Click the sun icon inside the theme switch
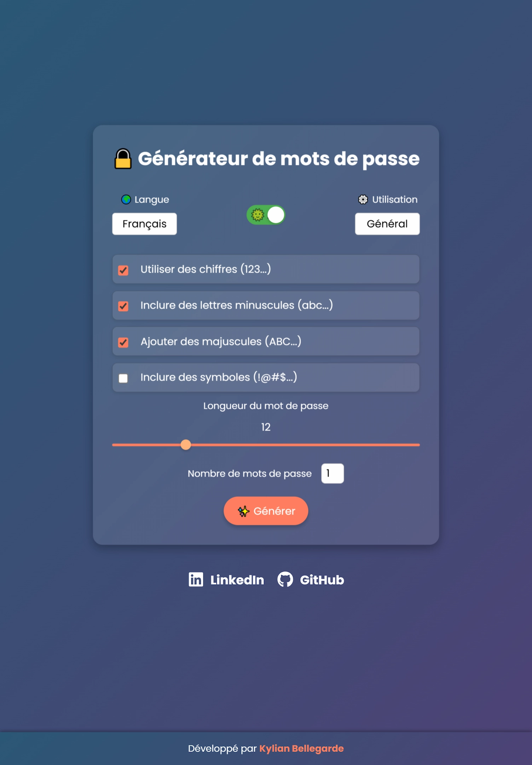The image size is (532, 765). point(258,215)
